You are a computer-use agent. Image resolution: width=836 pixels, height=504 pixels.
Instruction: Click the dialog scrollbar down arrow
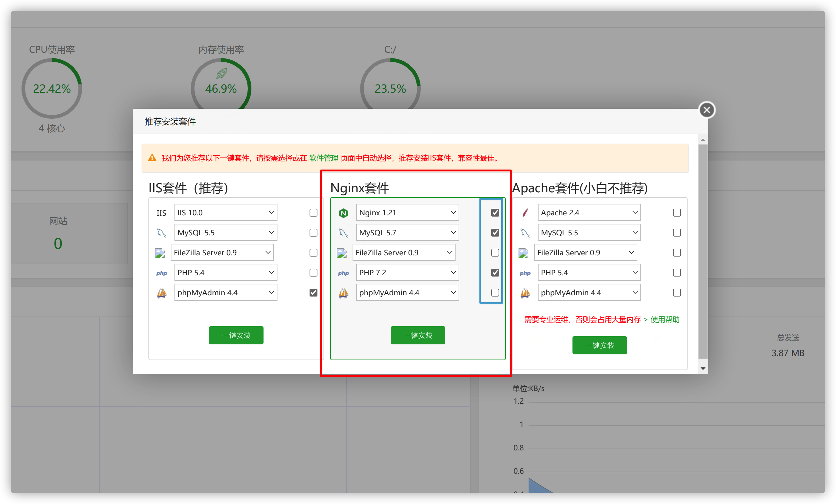click(x=703, y=369)
